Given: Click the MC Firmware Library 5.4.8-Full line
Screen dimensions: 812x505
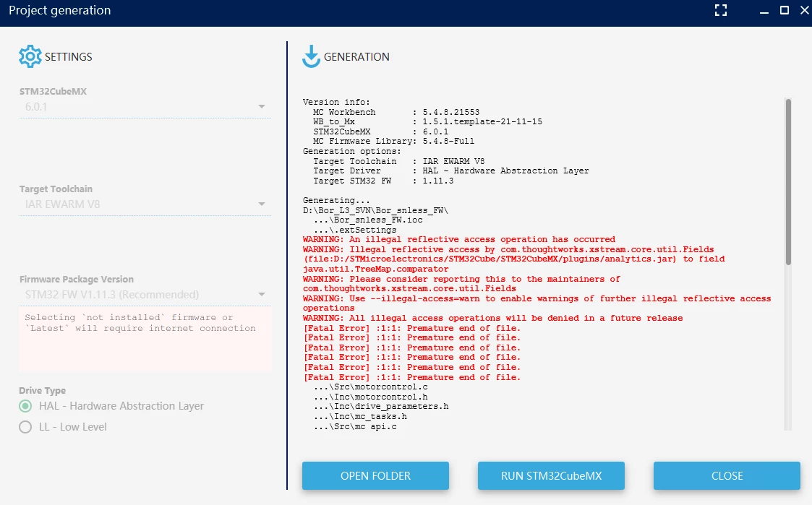Looking at the screenshot, I should 393,142.
